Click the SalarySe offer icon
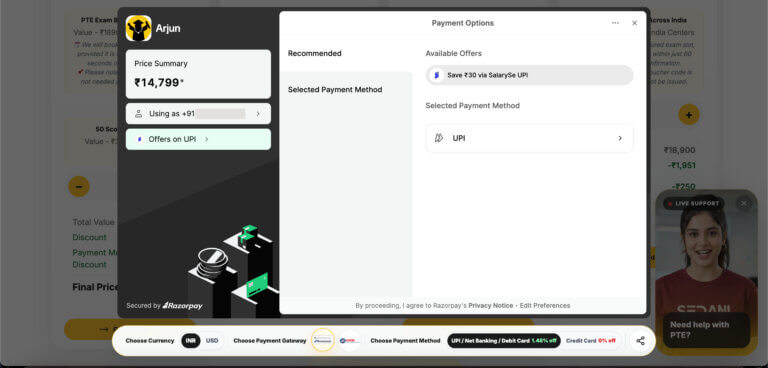Screen dimensions: 768x368 436,75
